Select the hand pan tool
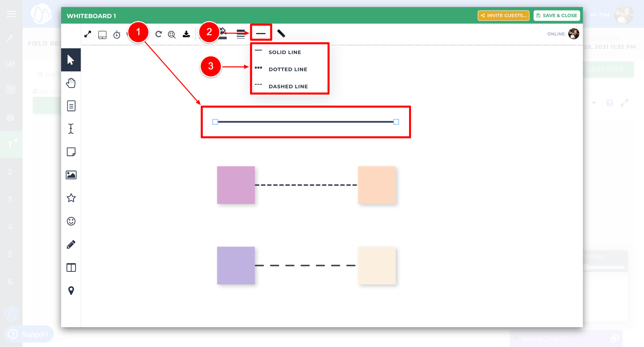Screen dimensions: 644x347 click(71, 83)
